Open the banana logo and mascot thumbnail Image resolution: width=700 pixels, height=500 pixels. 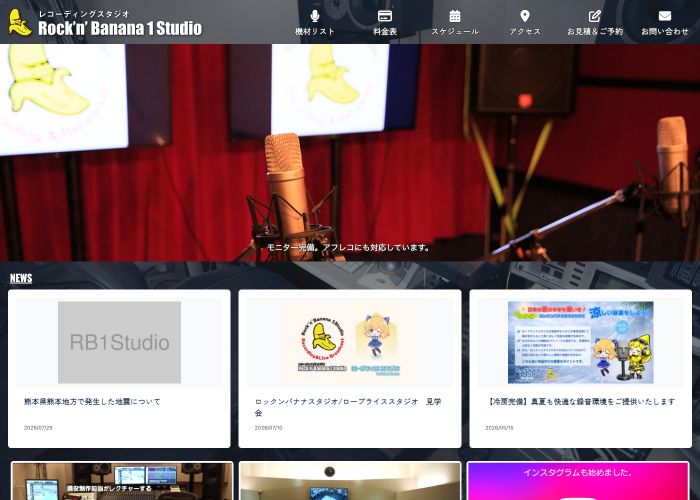350,342
